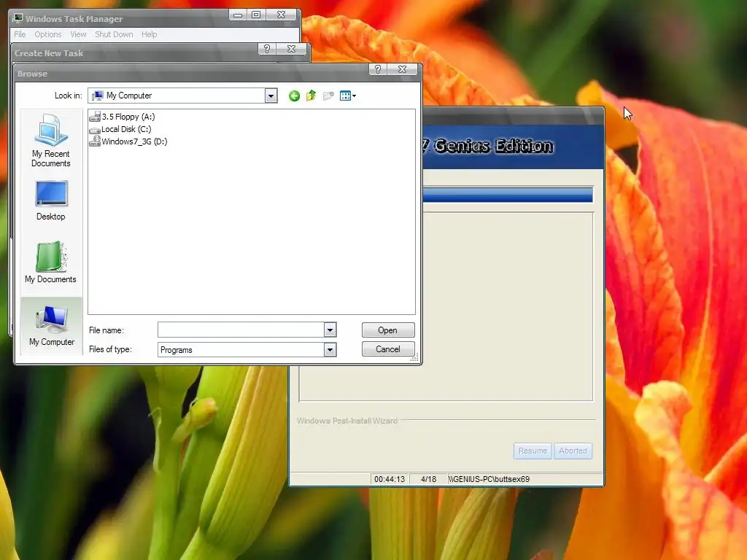Cancel the Browse dialog
Viewport: 747px width, 560px height.
pos(388,349)
